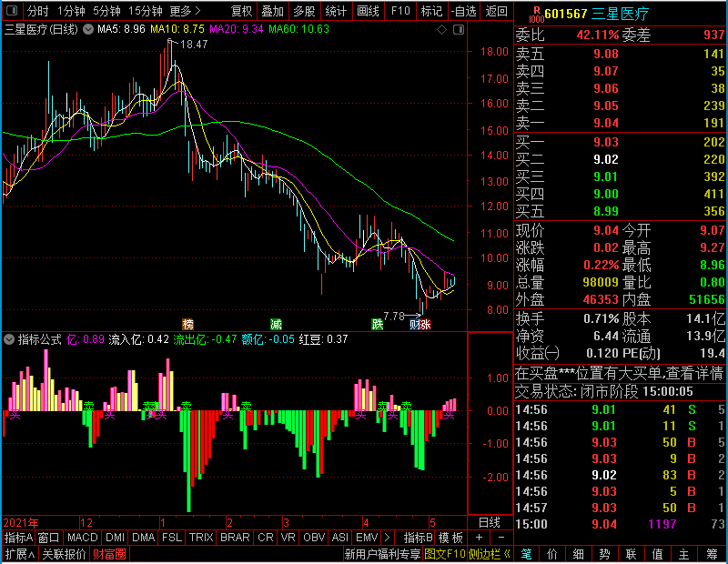Switch to 分时 intraday view
The width and height of the screenshot is (728, 564).
(37, 11)
